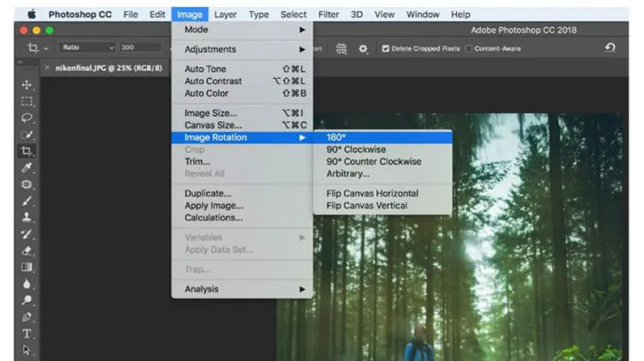Choose Trim... from Image menu
The image size is (644, 361).
pyautogui.click(x=242, y=161)
